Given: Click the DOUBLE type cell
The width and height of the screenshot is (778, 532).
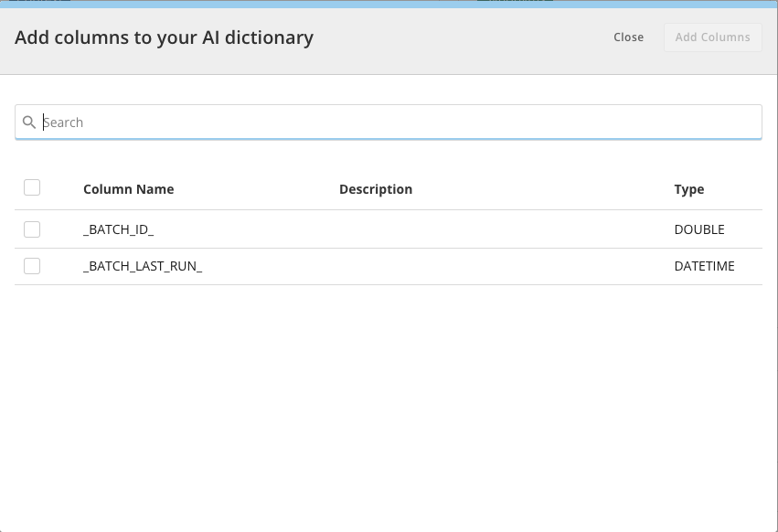Looking at the screenshot, I should click(699, 229).
